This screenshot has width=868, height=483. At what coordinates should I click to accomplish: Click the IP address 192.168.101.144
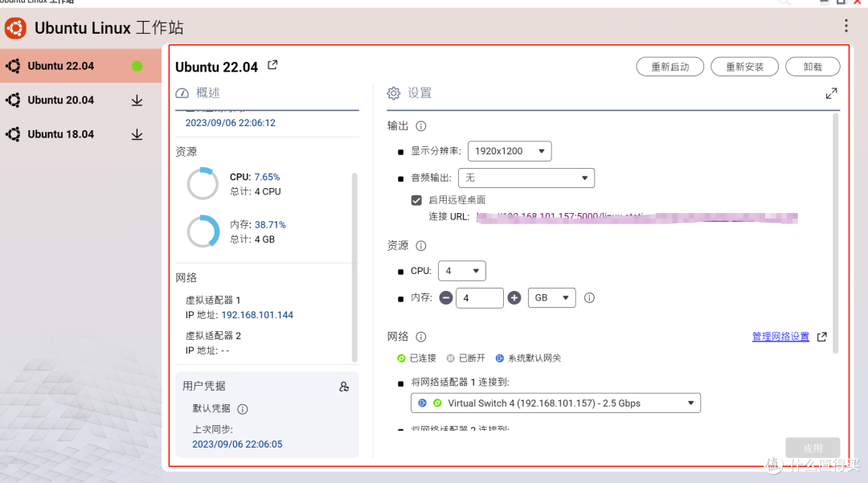(x=257, y=315)
